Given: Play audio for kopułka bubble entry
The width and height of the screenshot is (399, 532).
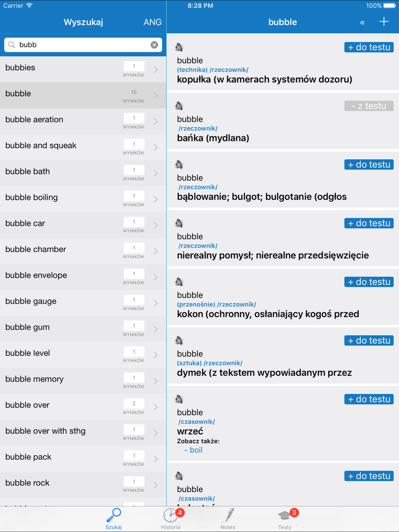Looking at the screenshot, I should [179, 47].
